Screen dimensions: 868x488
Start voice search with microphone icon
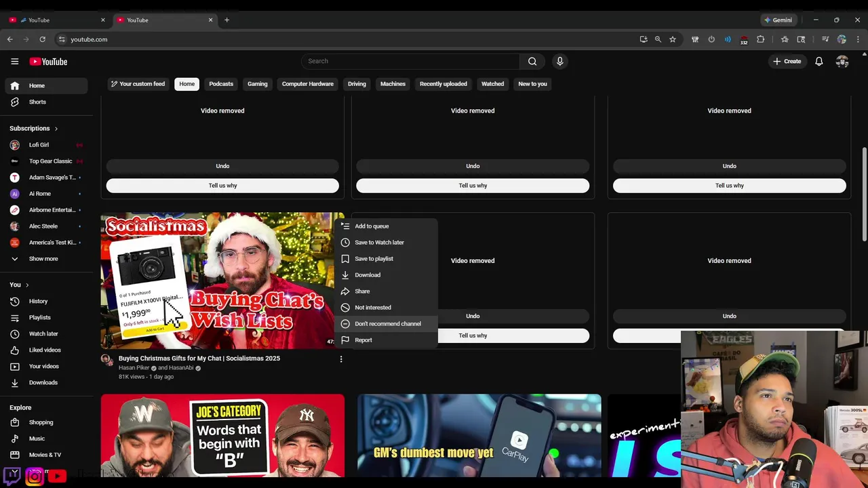559,61
